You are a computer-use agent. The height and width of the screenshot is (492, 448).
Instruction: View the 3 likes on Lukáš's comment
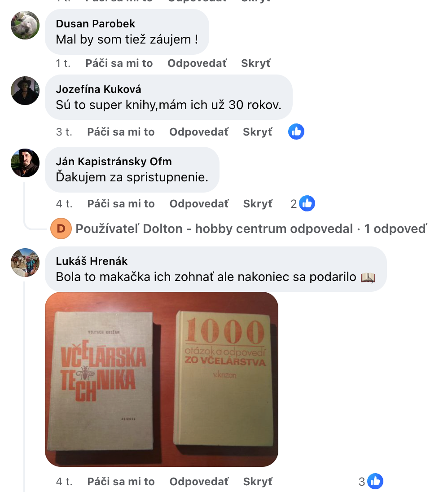click(x=371, y=481)
